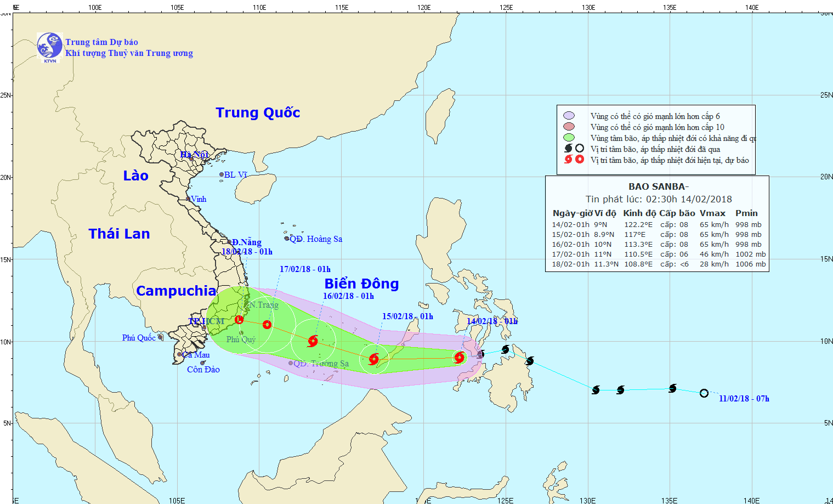Click the 122.2°E longitude cell
The image size is (833, 504).
(x=638, y=225)
